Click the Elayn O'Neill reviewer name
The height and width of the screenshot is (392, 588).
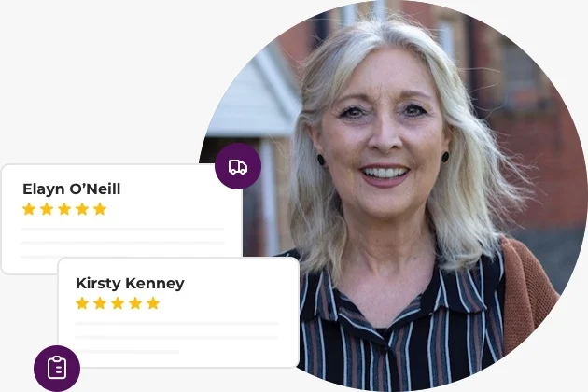click(72, 189)
